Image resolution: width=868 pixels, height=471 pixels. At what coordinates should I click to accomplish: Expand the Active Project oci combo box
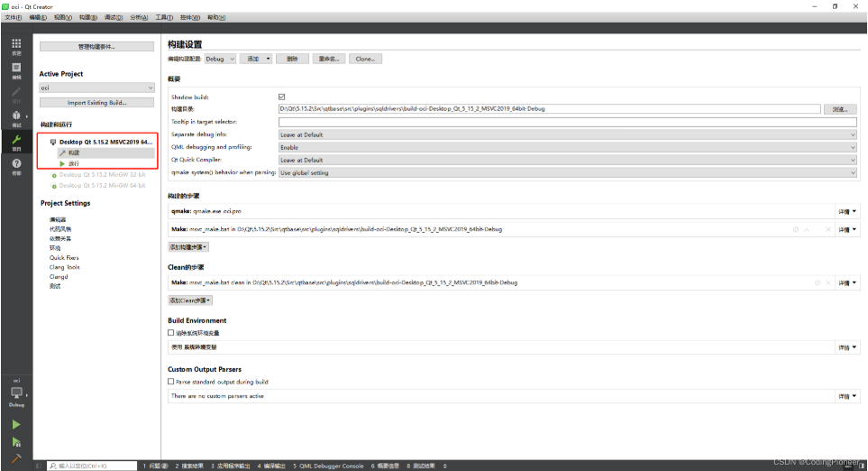pyautogui.click(x=96, y=88)
